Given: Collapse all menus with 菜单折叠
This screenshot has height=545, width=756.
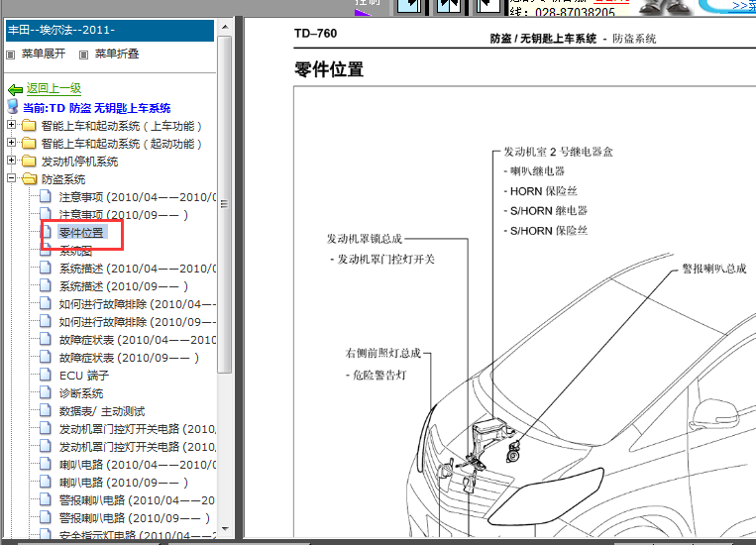Looking at the screenshot, I should coord(117,54).
